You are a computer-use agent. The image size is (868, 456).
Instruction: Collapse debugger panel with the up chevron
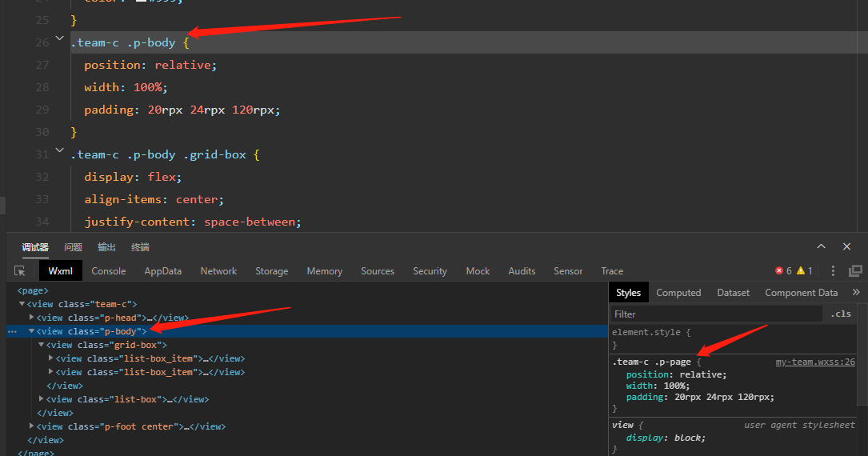pos(821,246)
